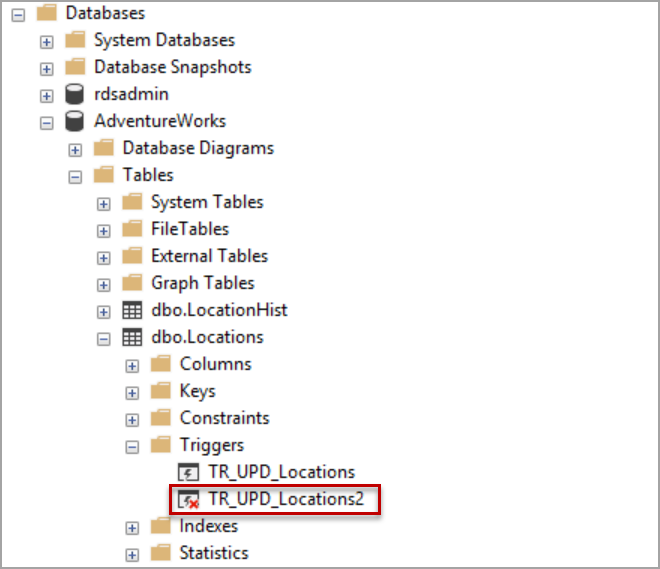Collapse the Databases root node
Viewport: 660px width, 569px height.
pyautogui.click(x=17, y=14)
